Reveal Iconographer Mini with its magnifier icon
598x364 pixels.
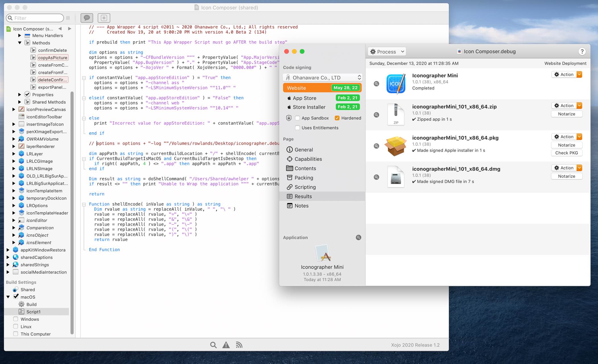[376, 84]
